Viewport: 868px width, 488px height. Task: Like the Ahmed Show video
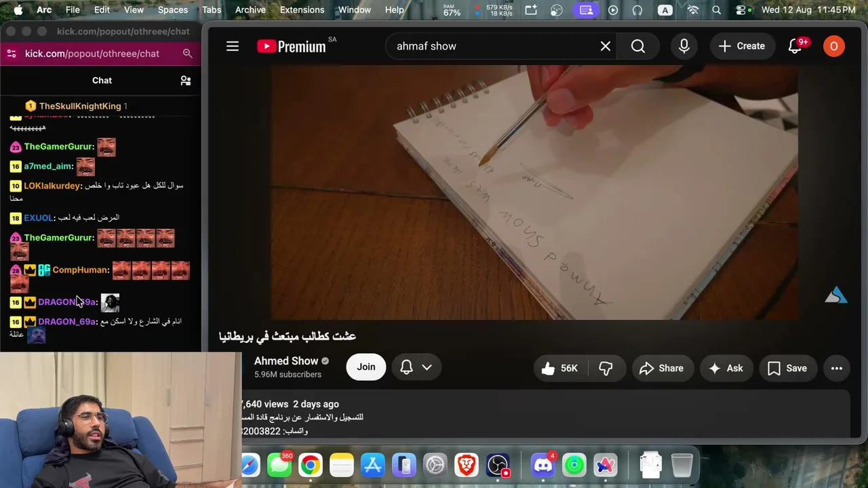click(559, 368)
